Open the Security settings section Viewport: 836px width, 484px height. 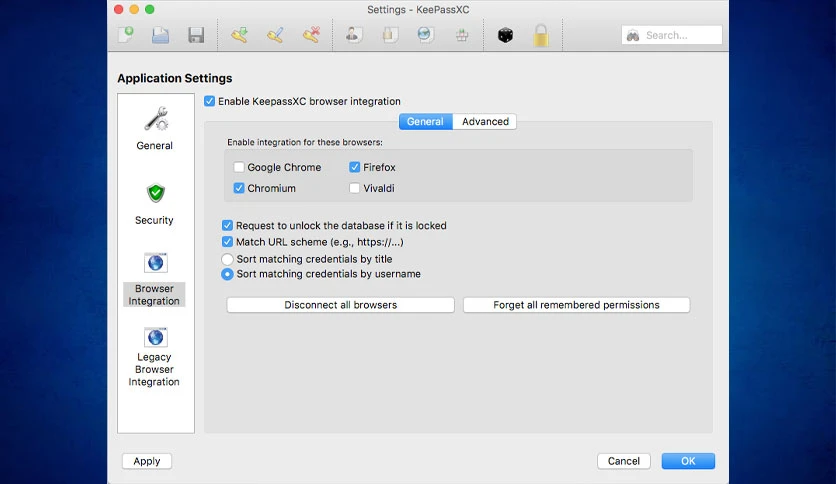coord(155,204)
